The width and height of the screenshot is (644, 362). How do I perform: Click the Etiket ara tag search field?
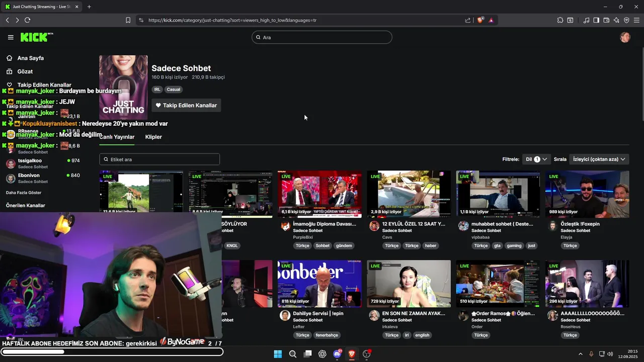(x=159, y=159)
